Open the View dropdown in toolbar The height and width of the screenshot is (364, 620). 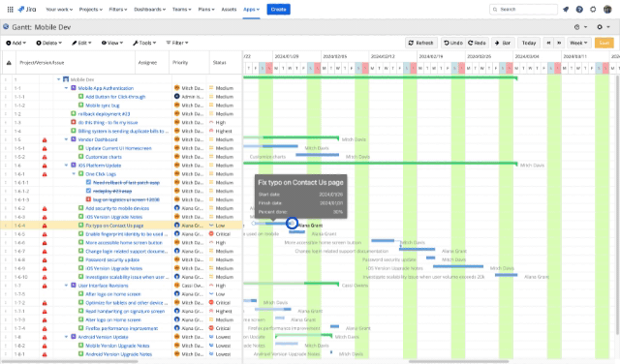pyautogui.click(x=112, y=43)
